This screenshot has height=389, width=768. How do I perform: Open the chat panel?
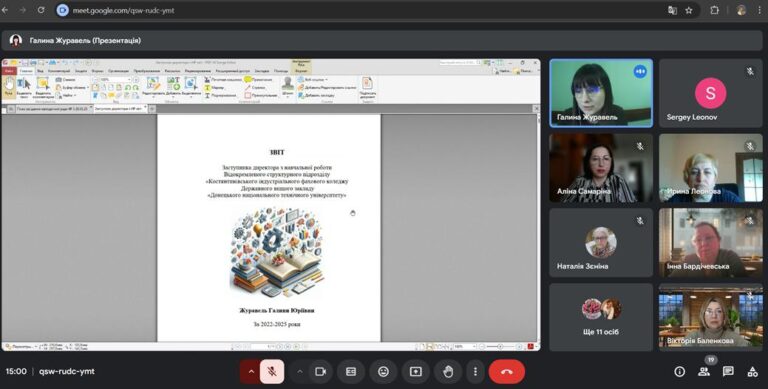click(728, 371)
